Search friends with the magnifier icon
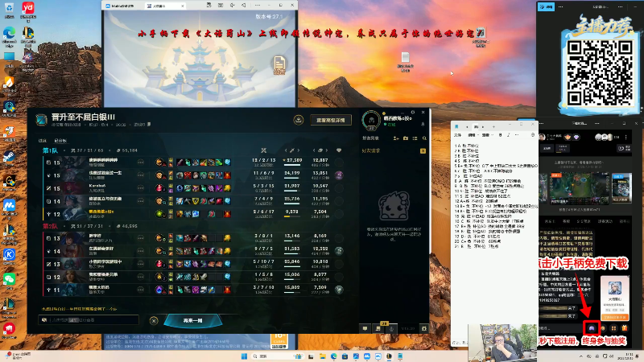 tap(424, 138)
